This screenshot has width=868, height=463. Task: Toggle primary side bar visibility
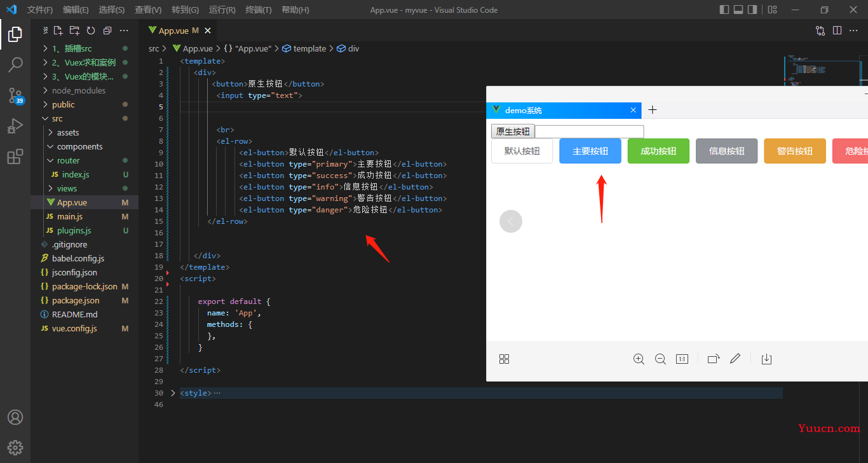[724, 10]
